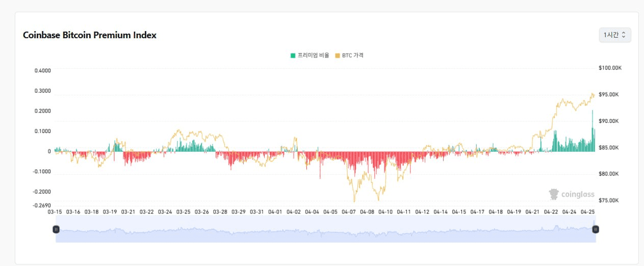Click the 03-19 date label
The width and height of the screenshot is (644, 266).
tap(110, 211)
